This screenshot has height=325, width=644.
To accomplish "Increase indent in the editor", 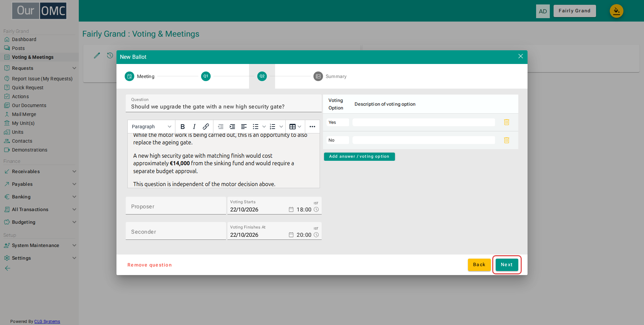I will tap(232, 127).
